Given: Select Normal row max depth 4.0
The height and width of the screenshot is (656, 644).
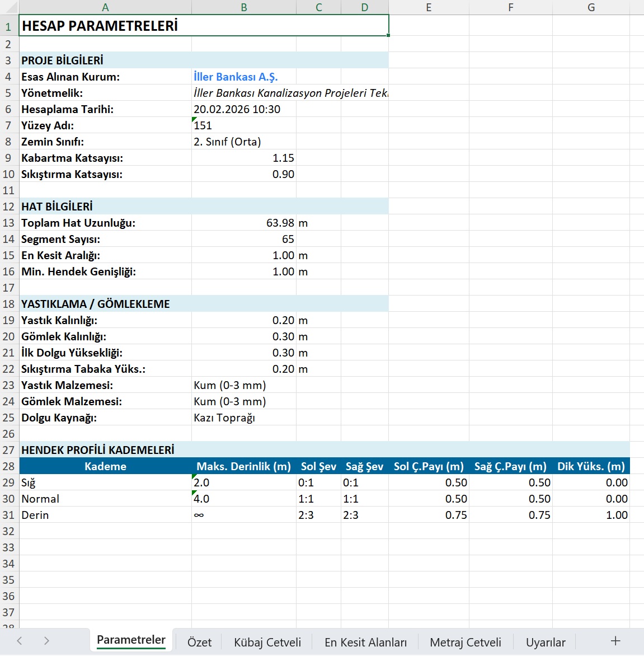Looking at the screenshot, I should click(244, 499).
